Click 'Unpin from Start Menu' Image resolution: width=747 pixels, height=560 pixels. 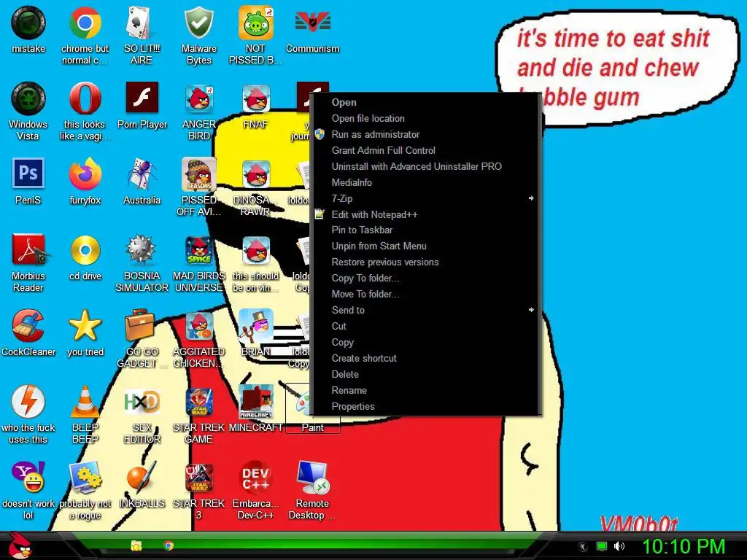[425, 246]
